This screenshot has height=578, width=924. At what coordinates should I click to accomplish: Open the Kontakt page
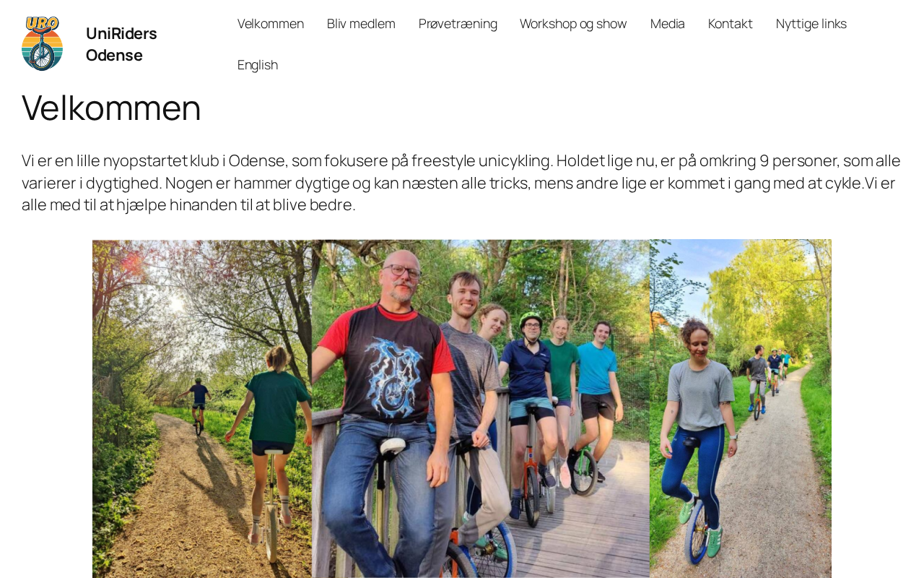731,24
